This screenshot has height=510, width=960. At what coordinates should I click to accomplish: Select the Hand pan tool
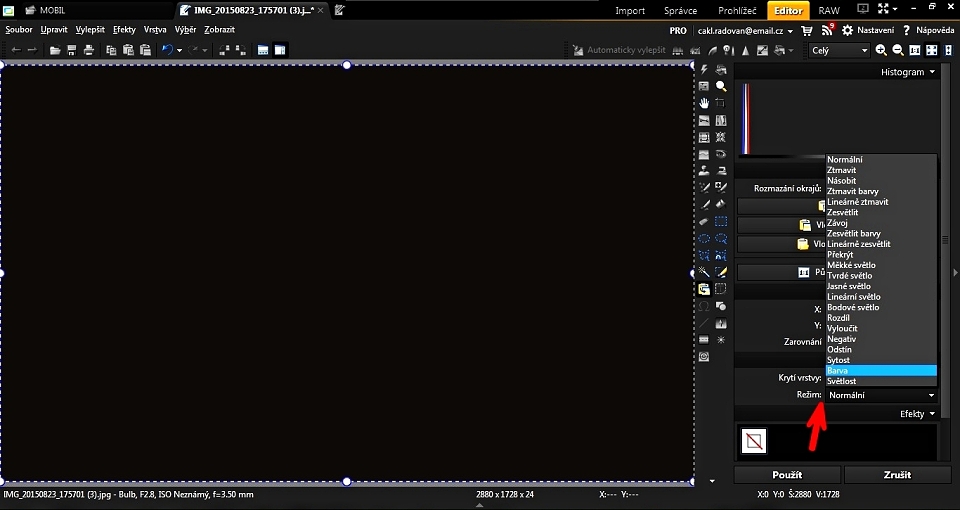tap(704, 103)
